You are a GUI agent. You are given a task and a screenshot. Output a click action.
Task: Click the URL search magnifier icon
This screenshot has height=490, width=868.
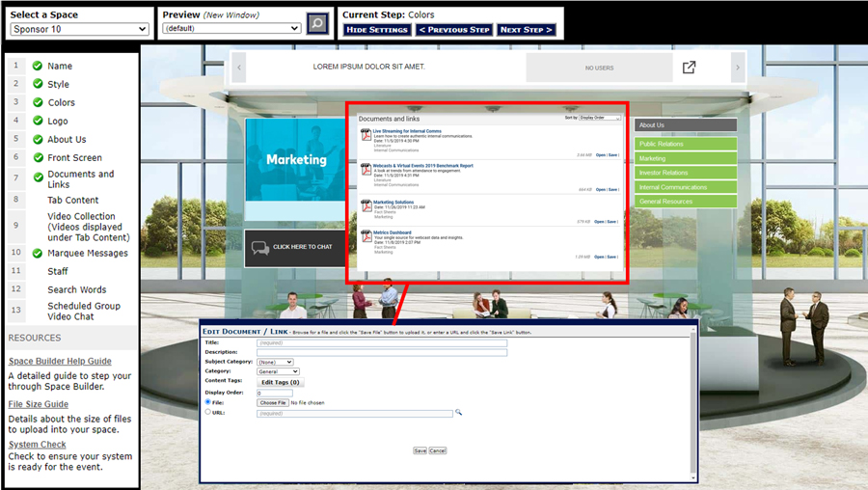point(459,413)
